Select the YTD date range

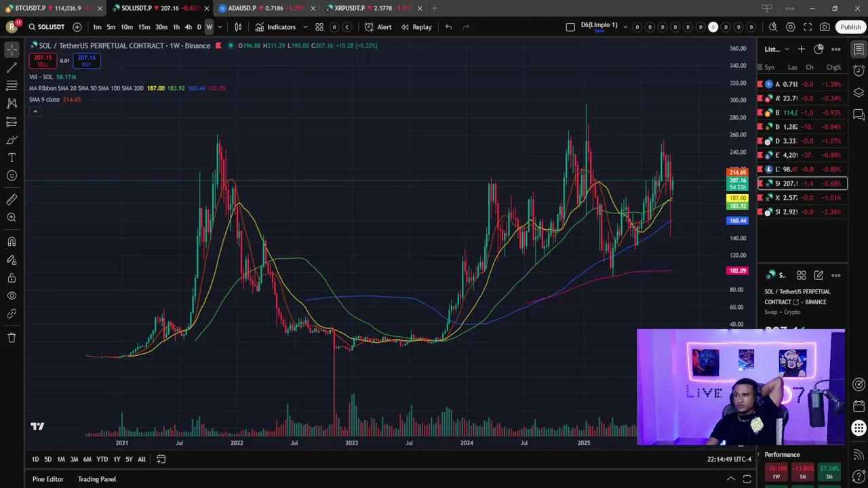pos(102,460)
